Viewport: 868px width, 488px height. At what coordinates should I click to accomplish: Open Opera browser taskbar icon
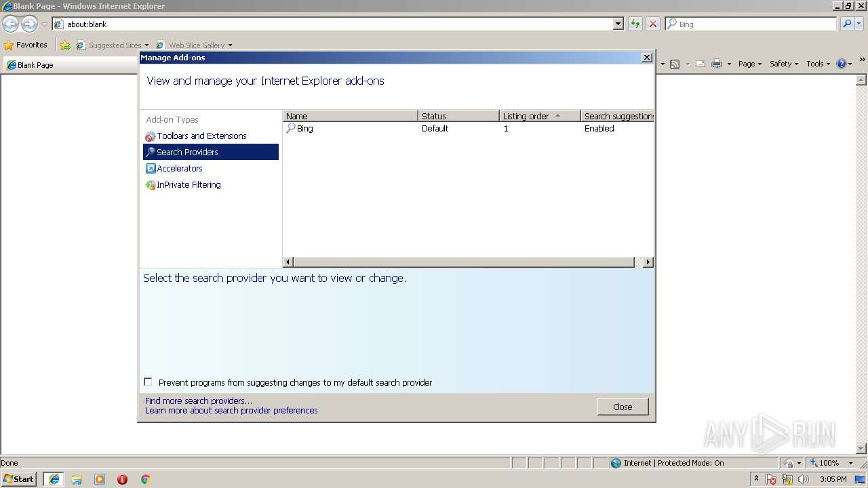(122, 479)
